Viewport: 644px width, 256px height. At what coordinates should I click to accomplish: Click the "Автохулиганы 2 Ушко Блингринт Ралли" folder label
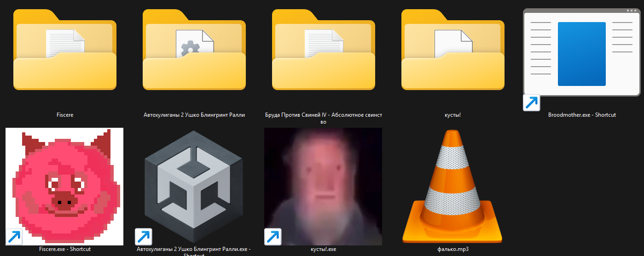pyautogui.click(x=194, y=115)
